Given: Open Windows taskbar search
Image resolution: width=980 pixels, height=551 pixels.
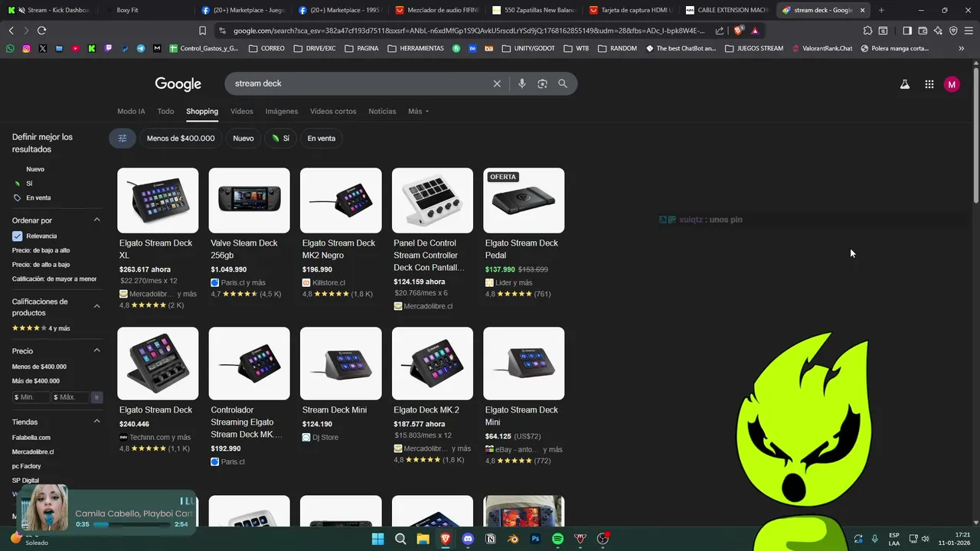Looking at the screenshot, I should (x=400, y=539).
